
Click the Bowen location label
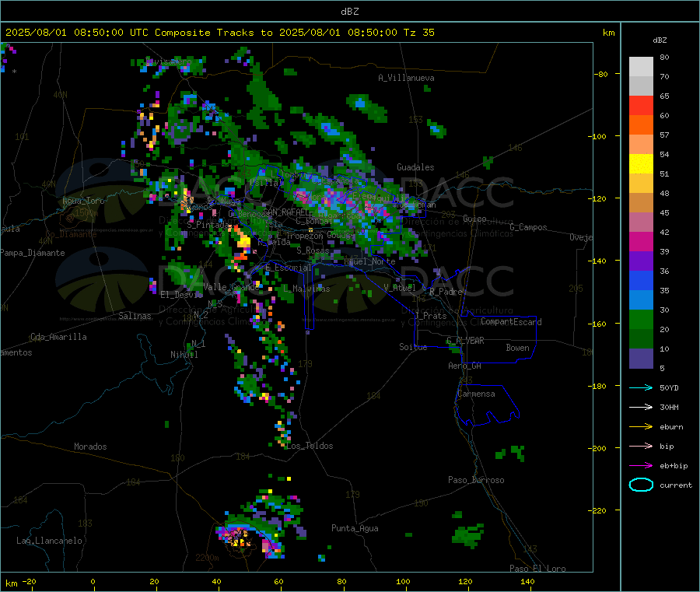[517, 348]
